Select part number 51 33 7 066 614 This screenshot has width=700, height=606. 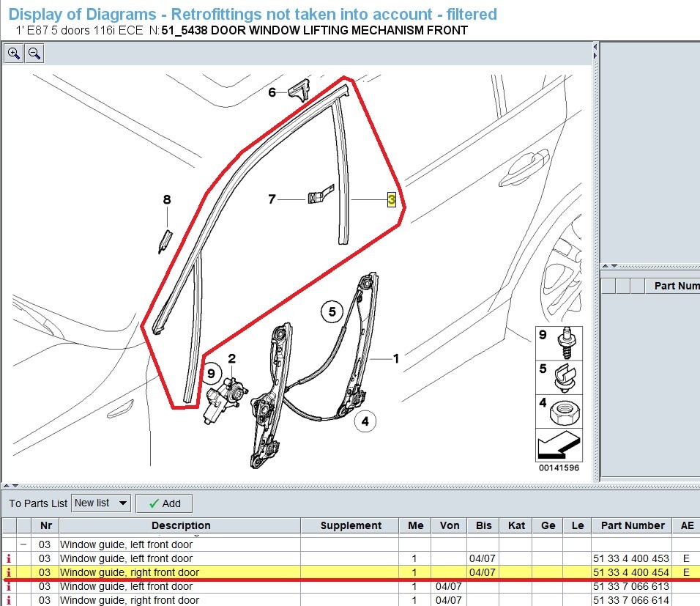630,600
